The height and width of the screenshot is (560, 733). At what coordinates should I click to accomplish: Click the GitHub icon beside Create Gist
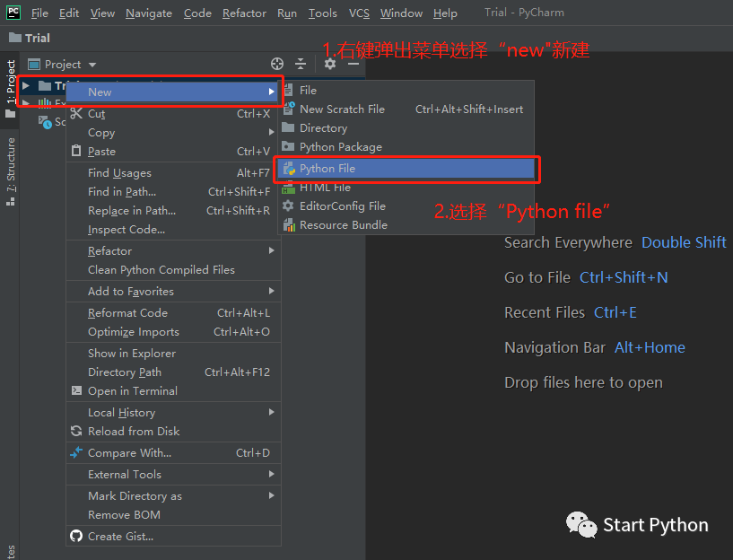tap(76, 536)
